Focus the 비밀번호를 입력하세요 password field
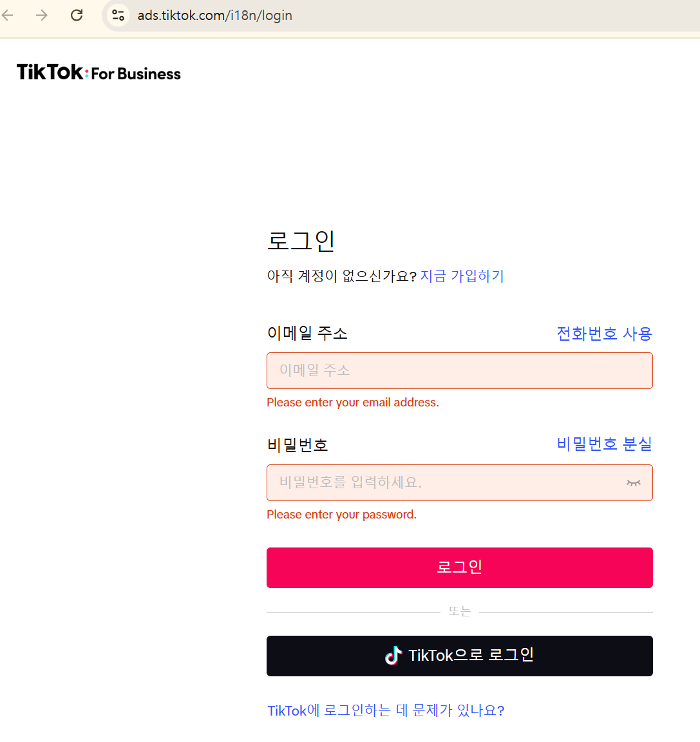 point(460,482)
